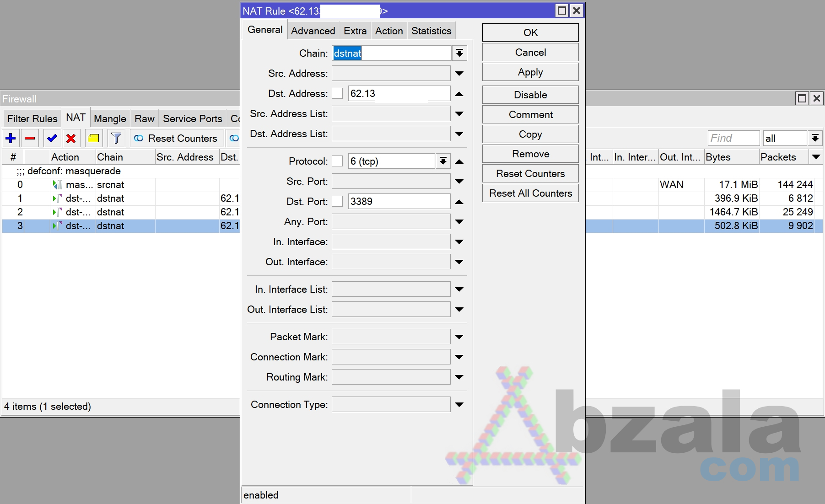
Task: Toggle the Protocol invert checkbox
Action: point(337,161)
